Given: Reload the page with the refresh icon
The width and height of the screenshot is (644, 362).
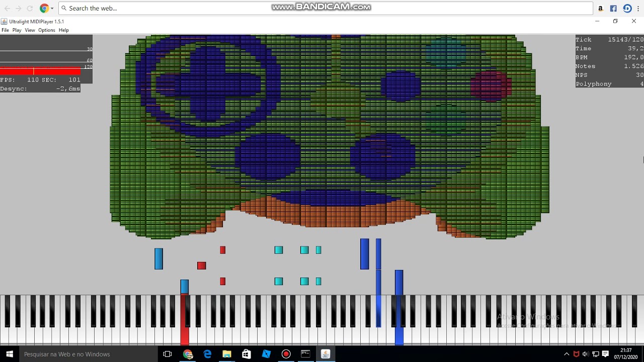Looking at the screenshot, I should [30, 8].
